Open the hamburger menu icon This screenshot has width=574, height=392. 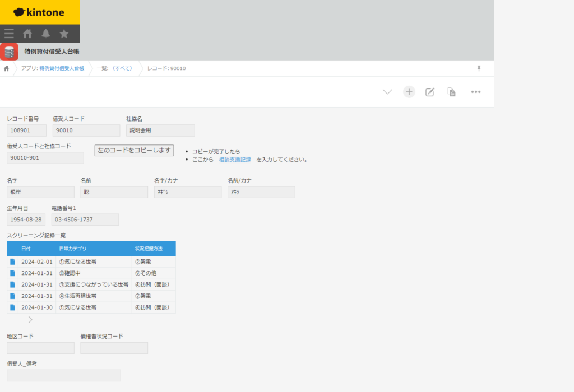tap(9, 34)
